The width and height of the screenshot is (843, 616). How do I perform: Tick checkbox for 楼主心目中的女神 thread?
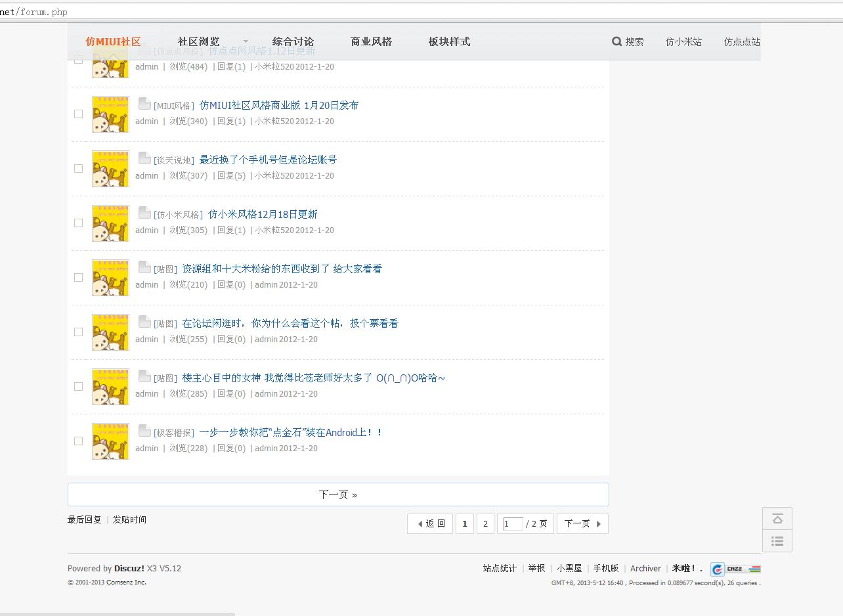click(x=78, y=386)
